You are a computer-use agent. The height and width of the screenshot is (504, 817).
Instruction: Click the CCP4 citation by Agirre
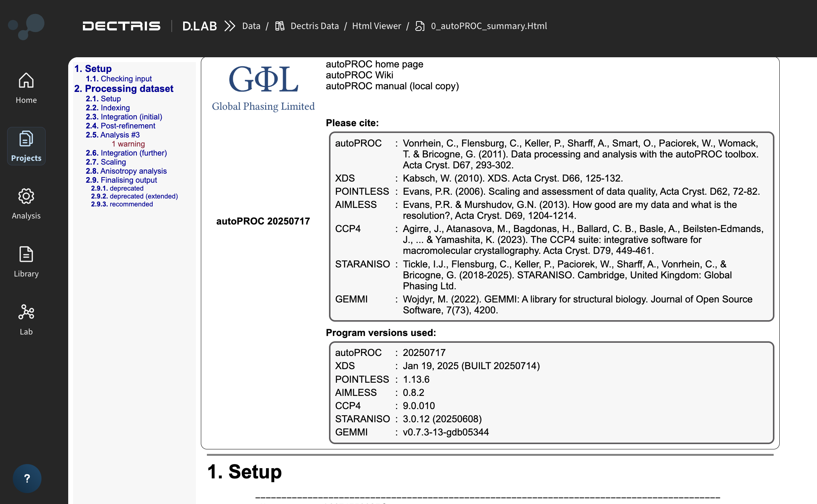583,240
